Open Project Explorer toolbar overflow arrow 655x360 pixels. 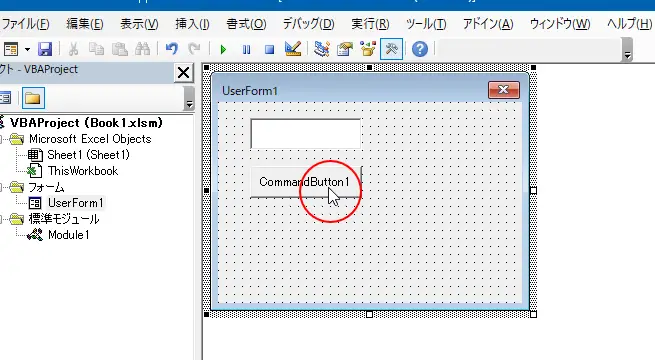(189, 99)
